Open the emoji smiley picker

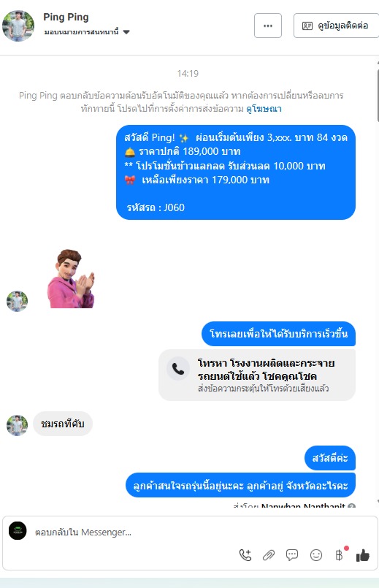tap(316, 554)
